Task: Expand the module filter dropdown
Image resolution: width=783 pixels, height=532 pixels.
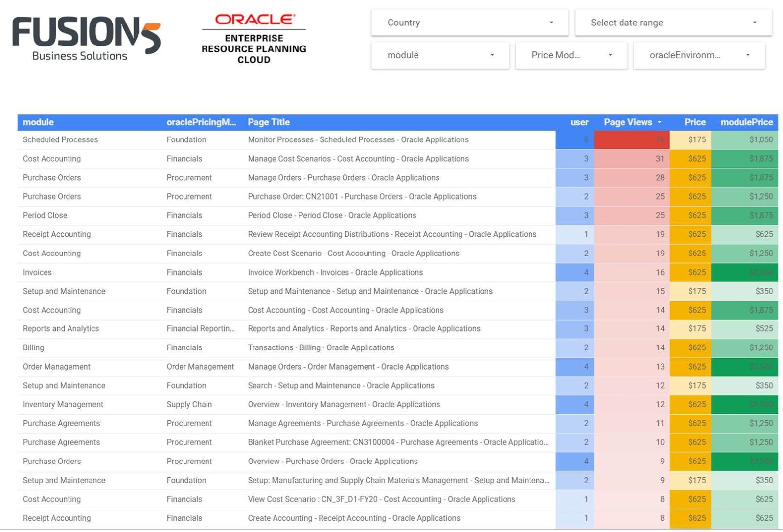Action: tap(439, 55)
